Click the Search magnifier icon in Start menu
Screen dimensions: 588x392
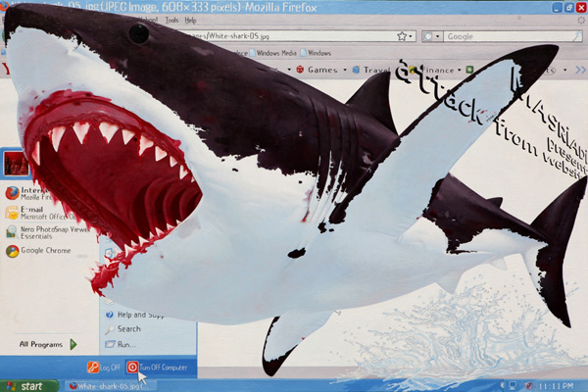110,329
